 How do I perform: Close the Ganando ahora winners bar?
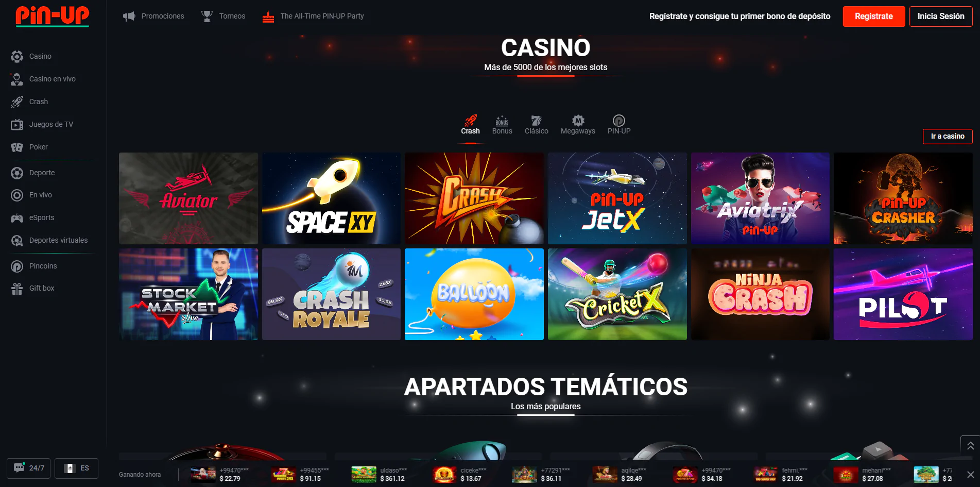point(970,475)
